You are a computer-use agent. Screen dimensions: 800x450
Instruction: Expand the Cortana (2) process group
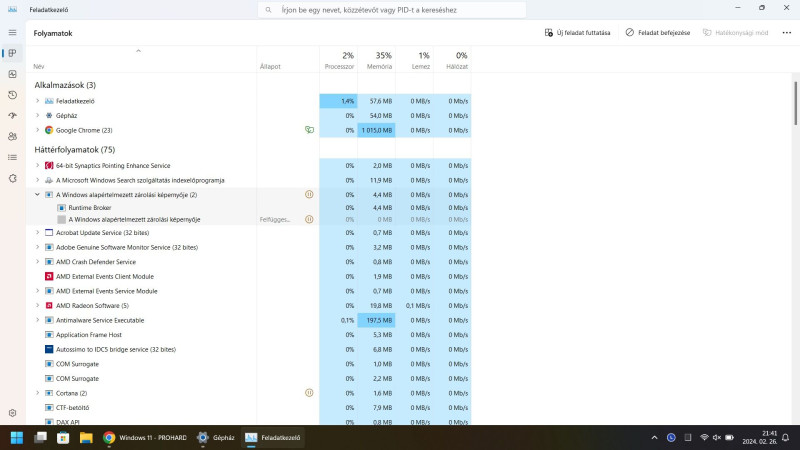[37, 393]
